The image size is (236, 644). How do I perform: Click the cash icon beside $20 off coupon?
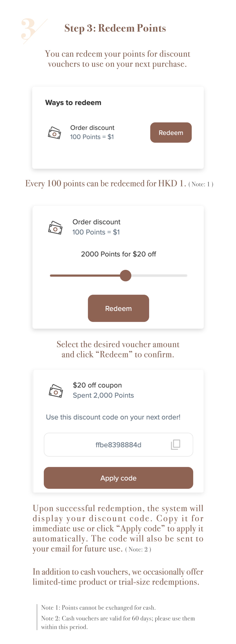coord(56,391)
